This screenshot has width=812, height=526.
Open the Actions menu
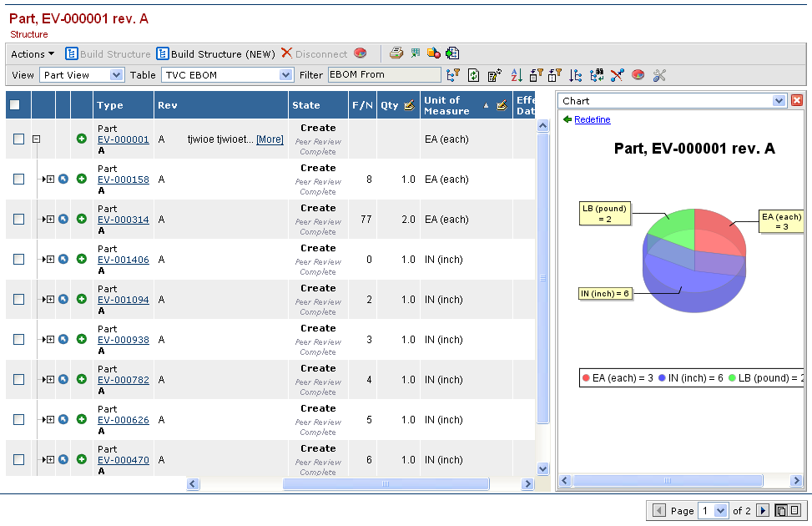(33, 53)
